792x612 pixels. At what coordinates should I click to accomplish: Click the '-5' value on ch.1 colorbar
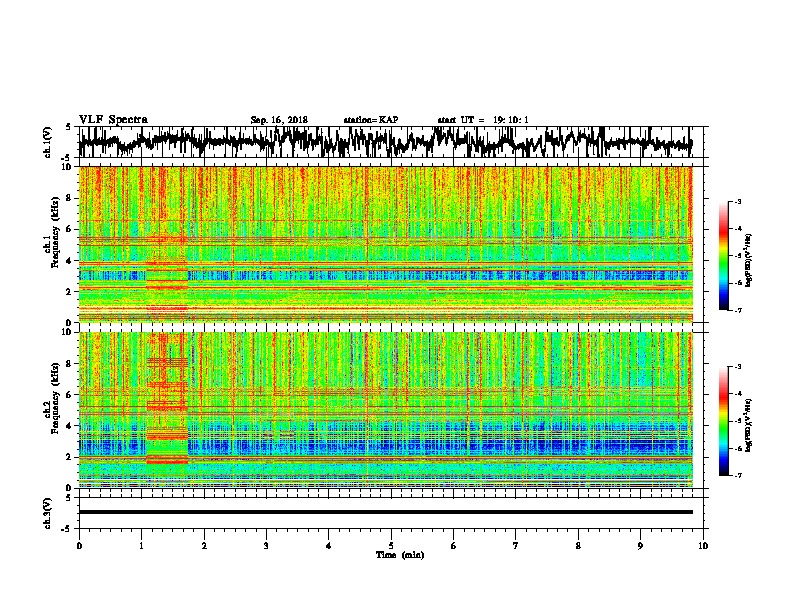[x=737, y=256]
